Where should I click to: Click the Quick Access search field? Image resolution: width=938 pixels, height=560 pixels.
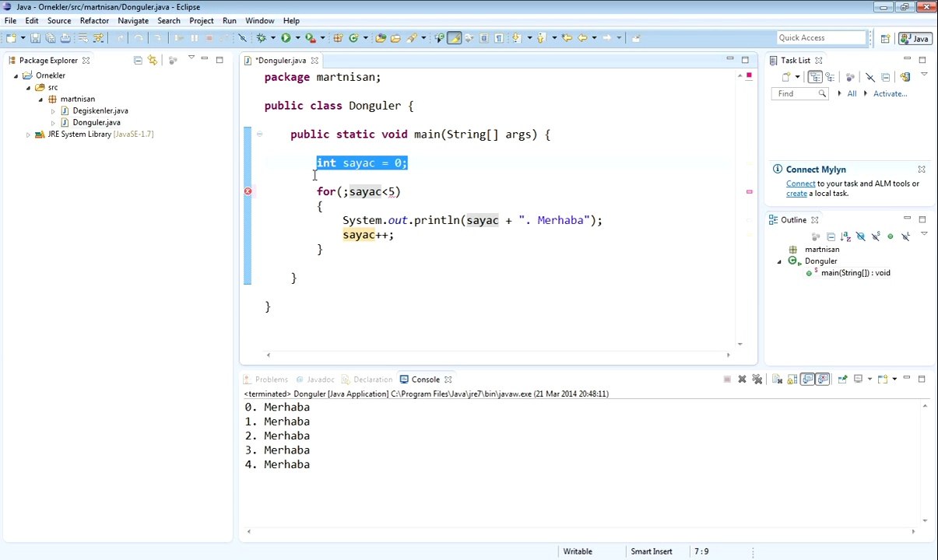[x=822, y=37]
